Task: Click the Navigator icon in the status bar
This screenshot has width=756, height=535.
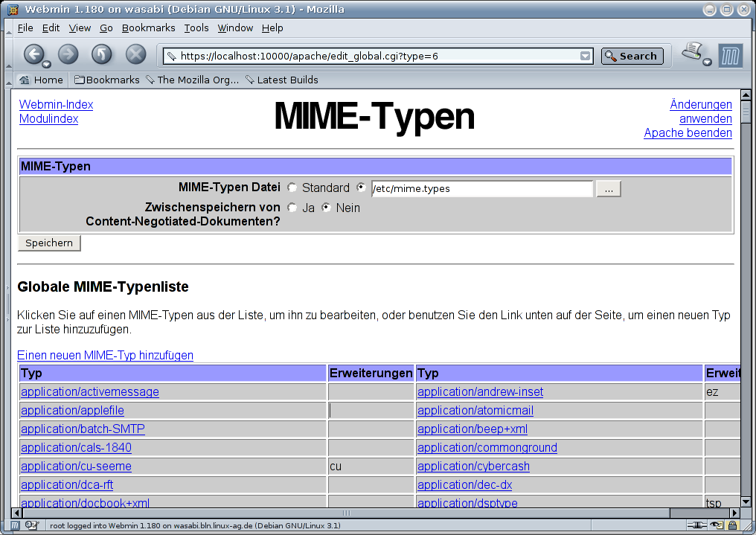Action: tap(15, 525)
